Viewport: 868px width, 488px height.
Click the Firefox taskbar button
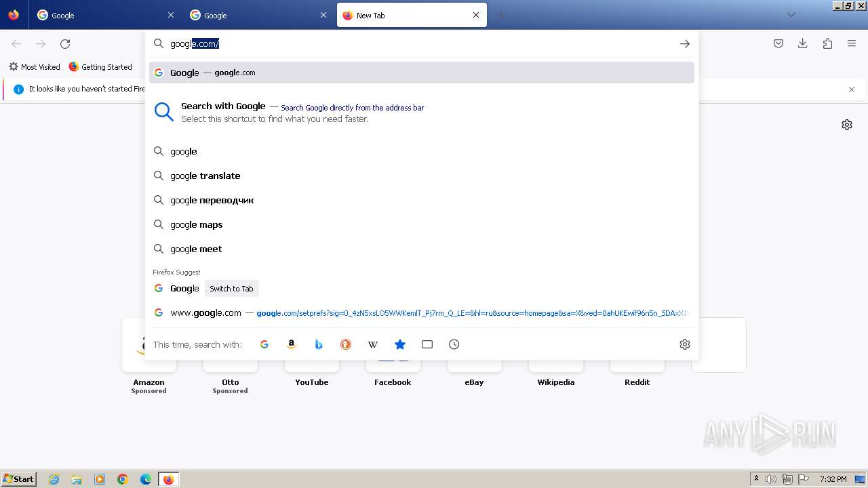pyautogui.click(x=168, y=479)
